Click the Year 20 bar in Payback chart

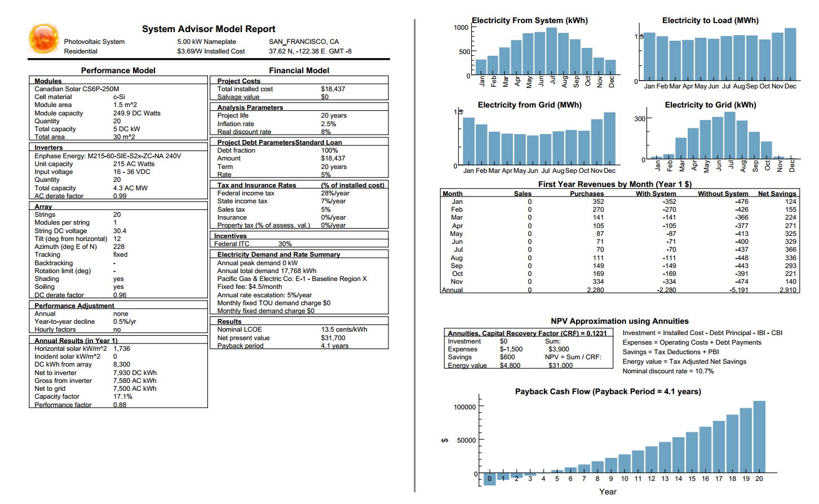759,436
